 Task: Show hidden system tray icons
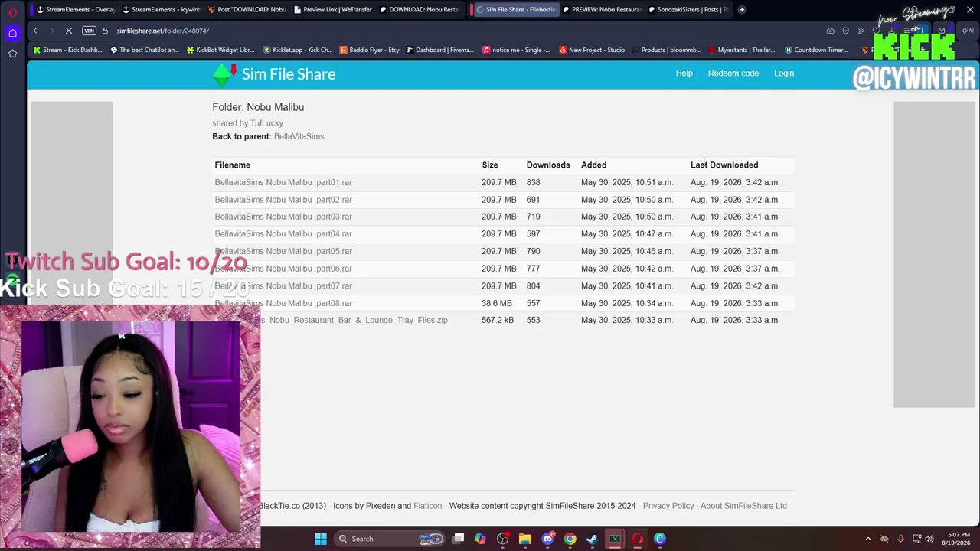[x=868, y=539]
